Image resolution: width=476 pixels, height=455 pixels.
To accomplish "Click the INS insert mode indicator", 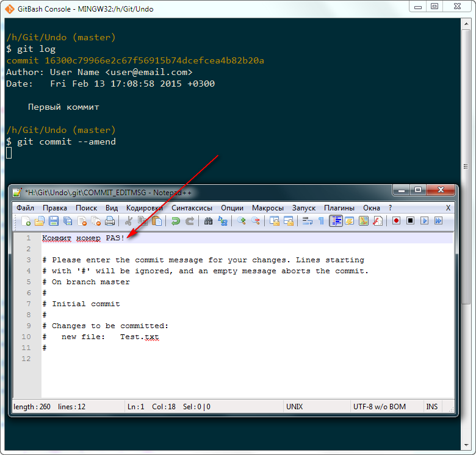I will [432, 406].
